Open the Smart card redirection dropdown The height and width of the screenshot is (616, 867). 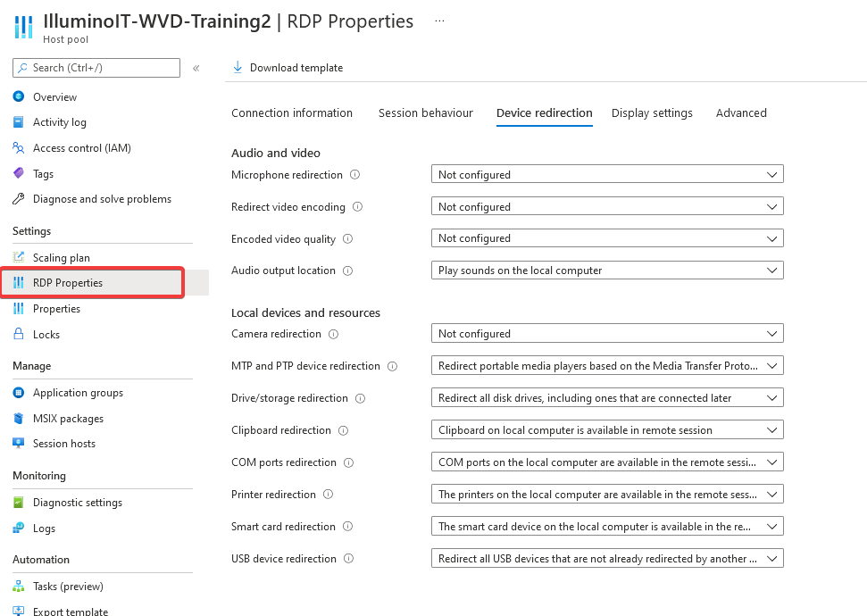pyautogui.click(x=607, y=526)
